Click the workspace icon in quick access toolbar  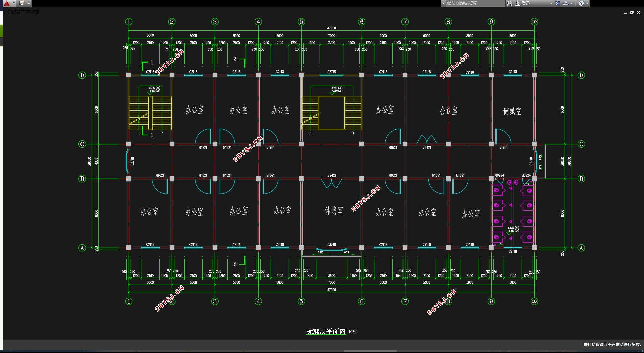pos(22,3)
